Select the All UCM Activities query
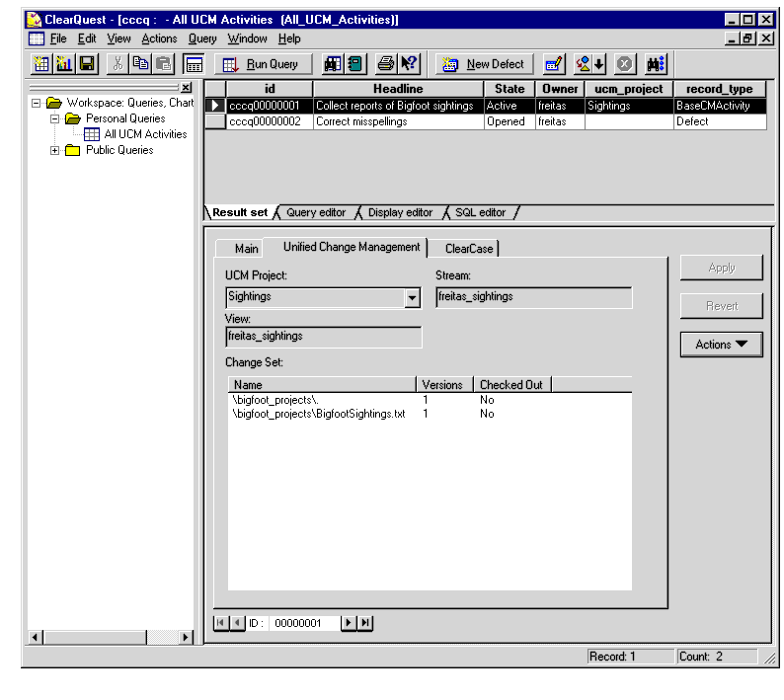 [x=145, y=134]
